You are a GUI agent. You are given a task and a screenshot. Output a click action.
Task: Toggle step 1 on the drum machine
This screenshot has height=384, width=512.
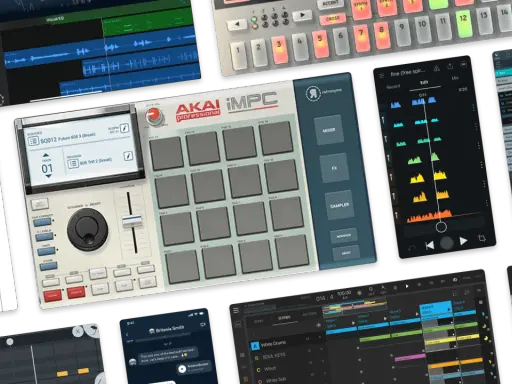click(x=238, y=55)
